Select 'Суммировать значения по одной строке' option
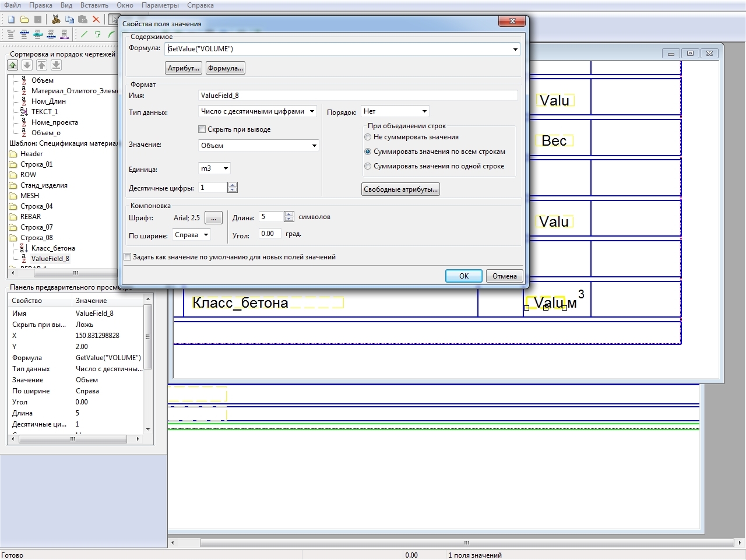 tap(368, 167)
